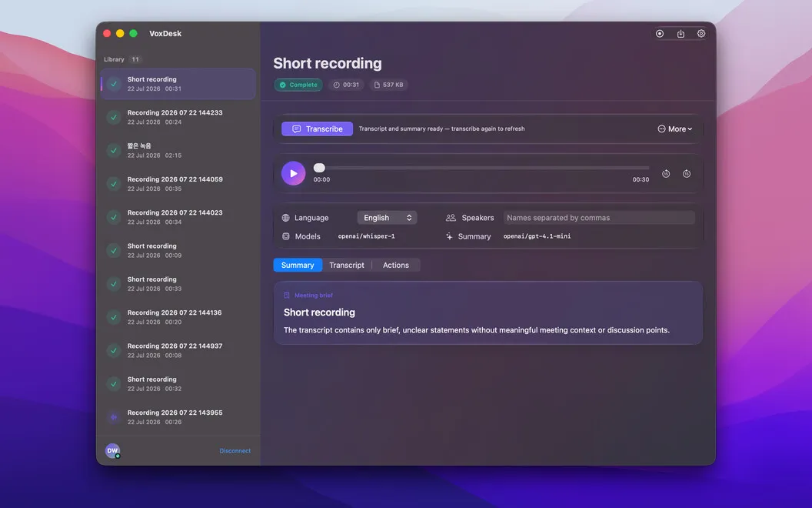Click the speech bubble icon on Transcribe
The width and height of the screenshot is (812, 508).
tap(296, 129)
